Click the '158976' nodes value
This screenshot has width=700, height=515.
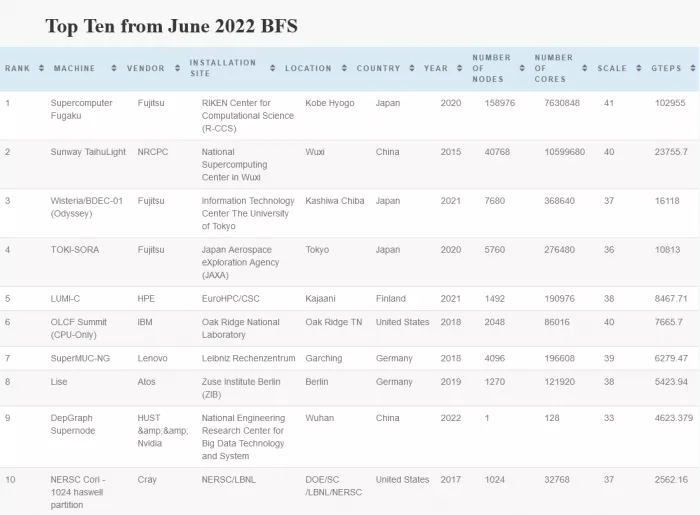tap(500, 103)
